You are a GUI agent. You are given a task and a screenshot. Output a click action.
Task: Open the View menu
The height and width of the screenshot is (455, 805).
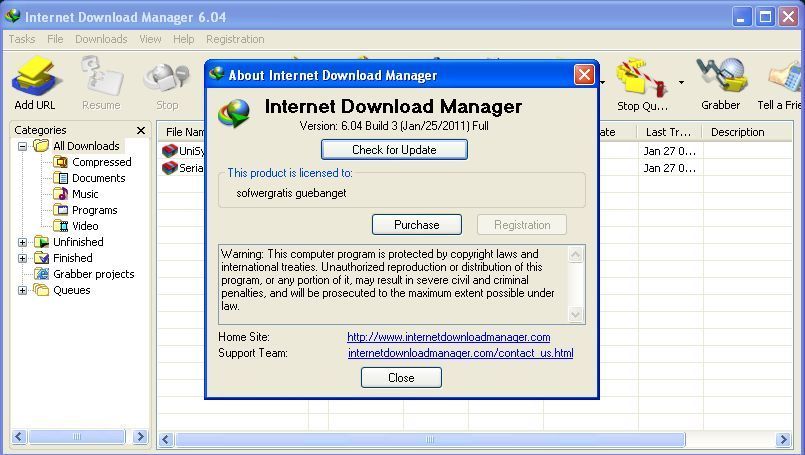tap(150, 39)
